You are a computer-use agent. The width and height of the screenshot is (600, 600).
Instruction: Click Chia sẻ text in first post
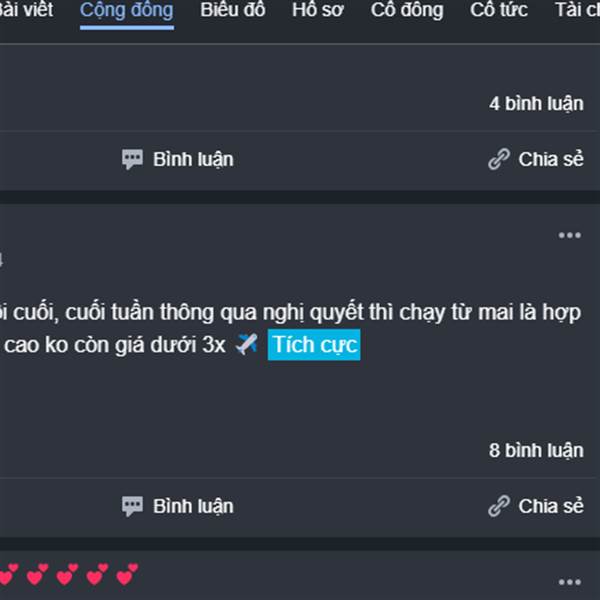pos(551,159)
